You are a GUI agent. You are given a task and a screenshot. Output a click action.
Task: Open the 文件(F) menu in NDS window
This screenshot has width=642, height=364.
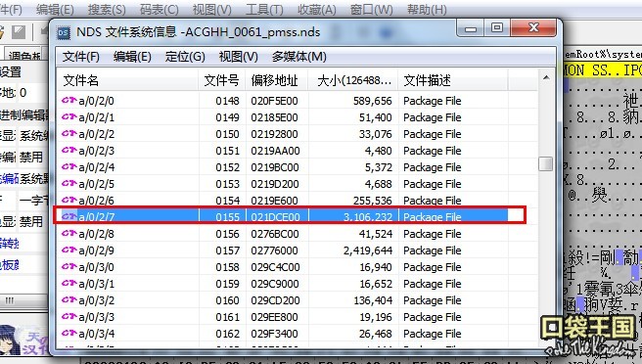pyautogui.click(x=81, y=57)
